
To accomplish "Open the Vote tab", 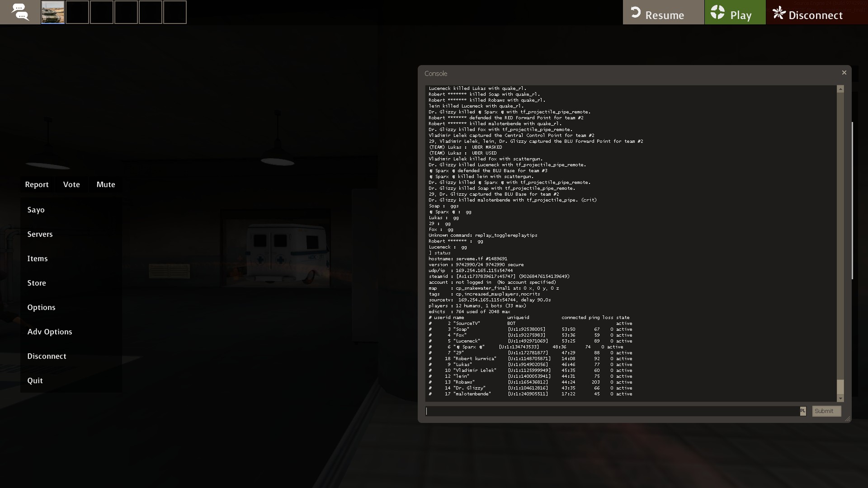I will (71, 184).
